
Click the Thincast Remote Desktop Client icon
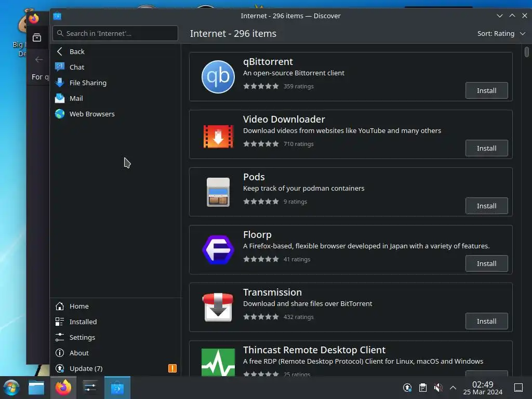(218, 362)
